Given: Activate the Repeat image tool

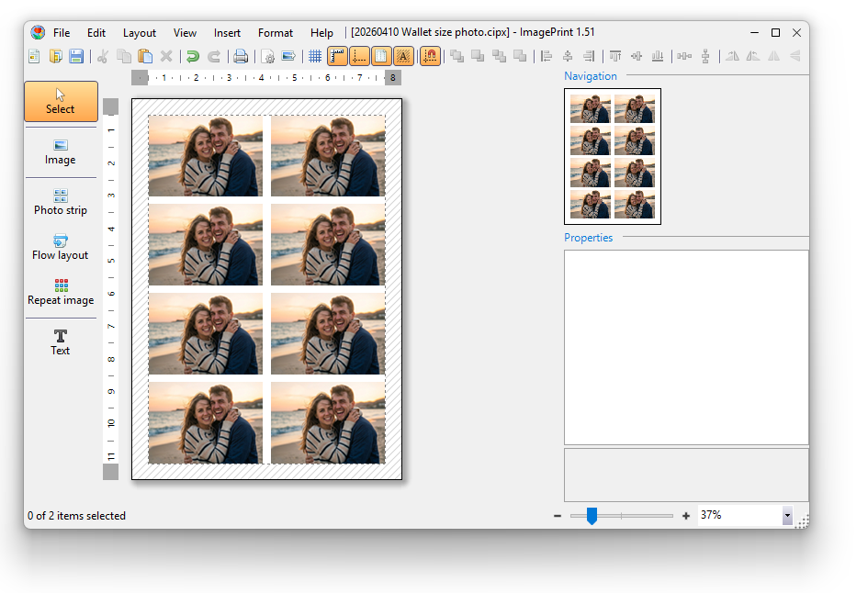Looking at the screenshot, I should (60, 292).
